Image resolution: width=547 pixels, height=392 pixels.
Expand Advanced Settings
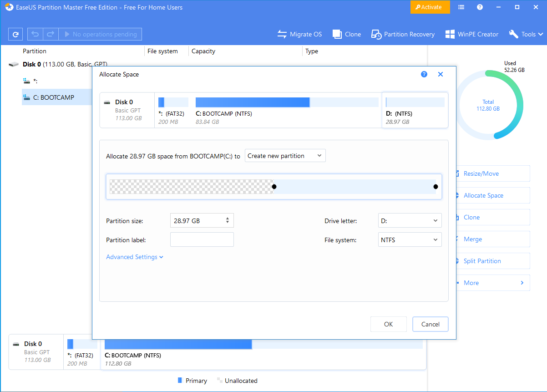pos(135,257)
